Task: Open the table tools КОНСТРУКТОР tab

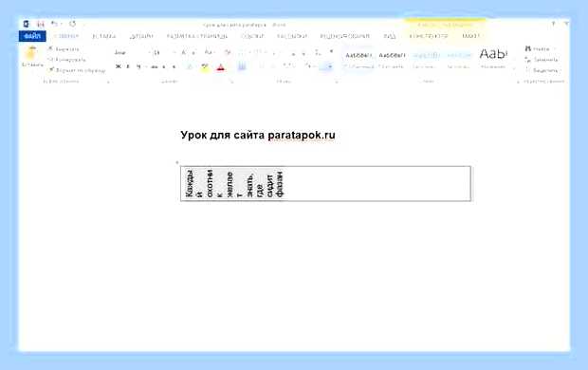Action: (x=429, y=36)
